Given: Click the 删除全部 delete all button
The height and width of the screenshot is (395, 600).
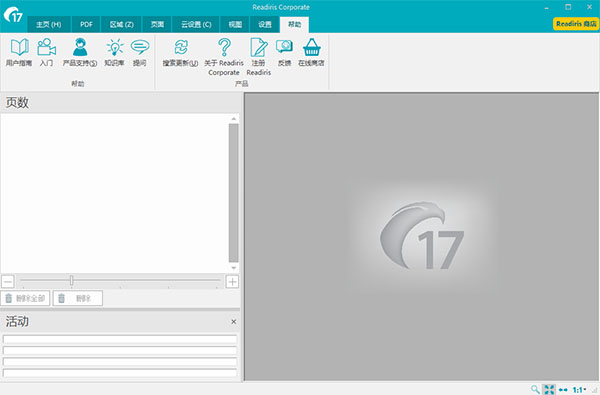Looking at the screenshot, I should click(26, 298).
